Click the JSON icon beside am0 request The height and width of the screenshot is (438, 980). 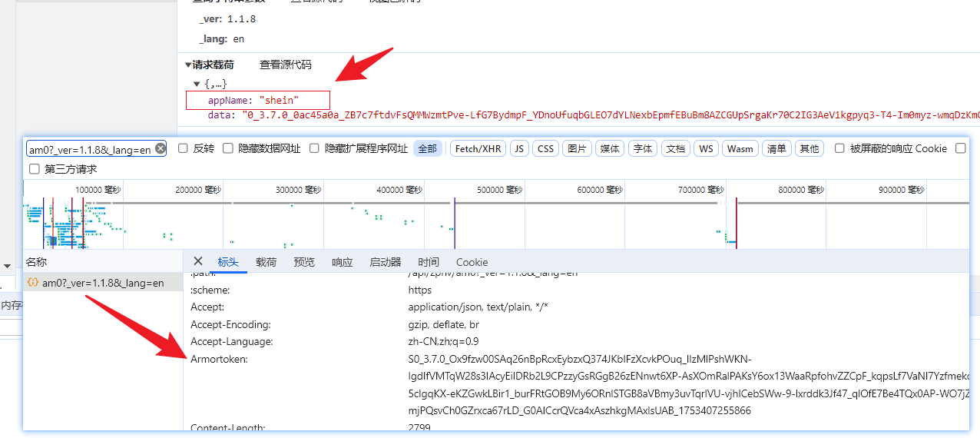33,283
